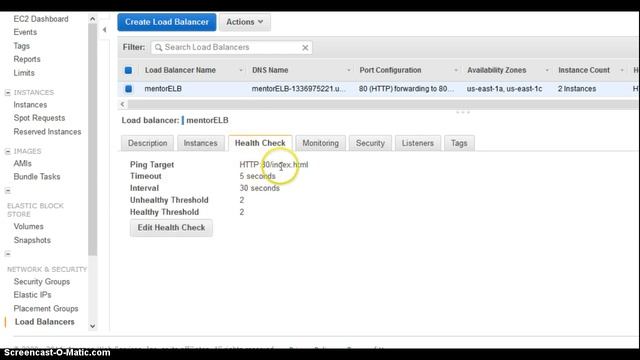Select the mentorELB name cell

click(163, 89)
